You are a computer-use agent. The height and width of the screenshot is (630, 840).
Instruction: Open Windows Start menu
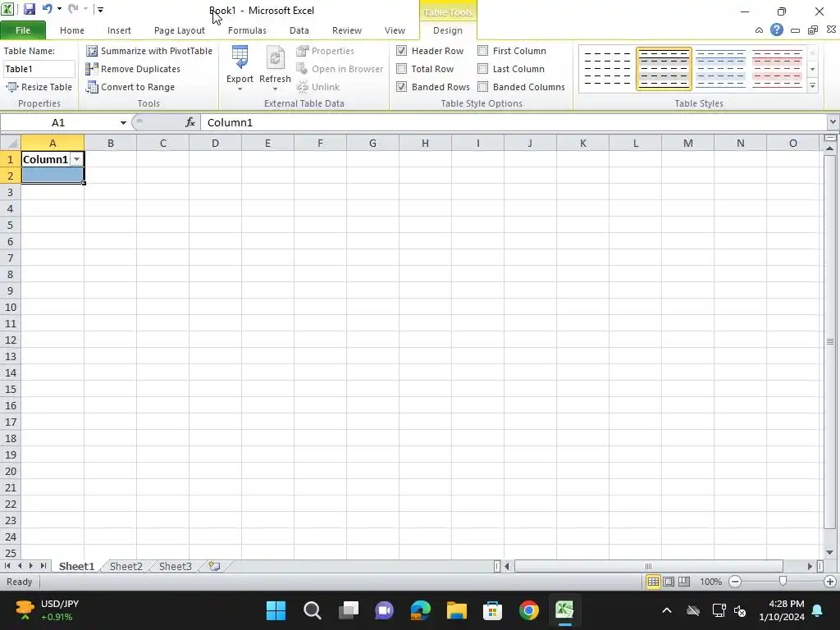tap(276, 610)
